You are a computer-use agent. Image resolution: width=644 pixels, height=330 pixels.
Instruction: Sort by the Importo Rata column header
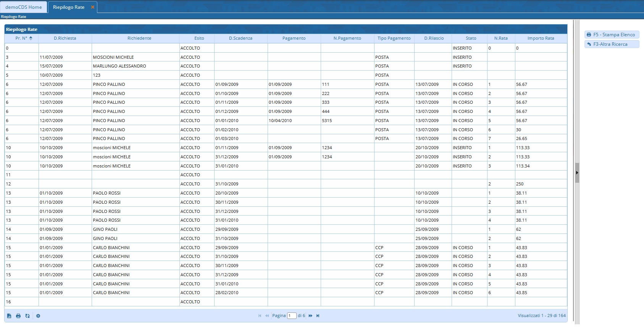tap(541, 38)
